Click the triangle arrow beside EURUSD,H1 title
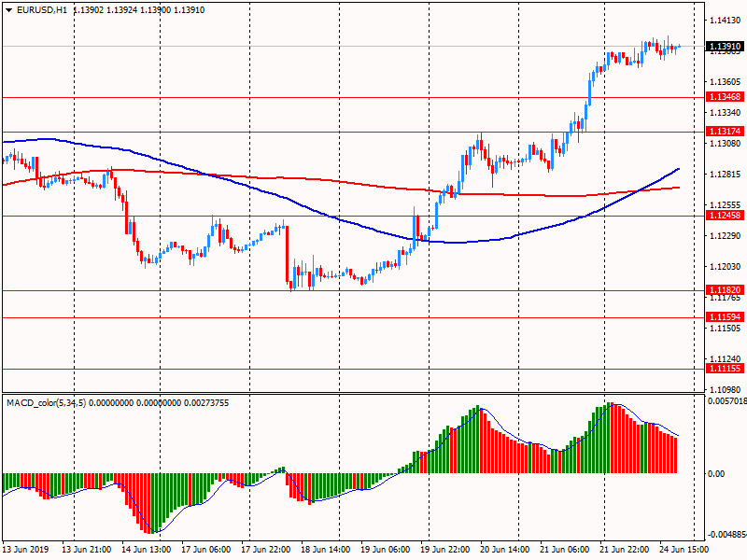The image size is (747, 560). [8, 10]
